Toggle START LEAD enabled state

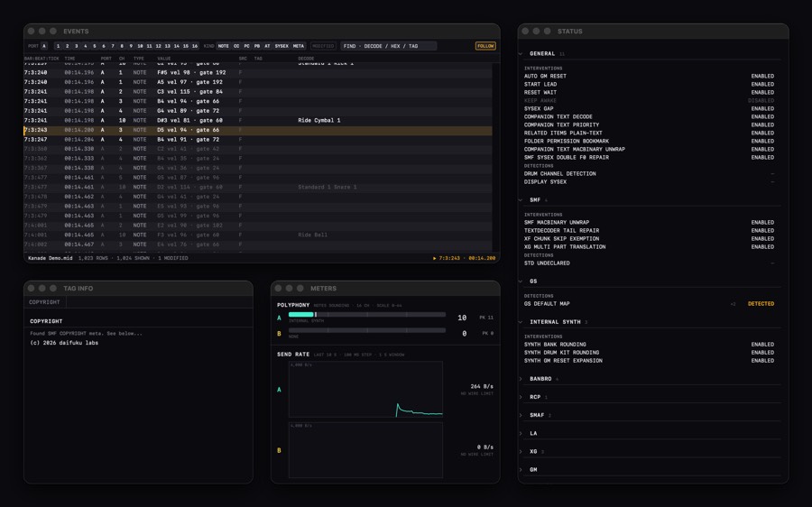[762, 85]
